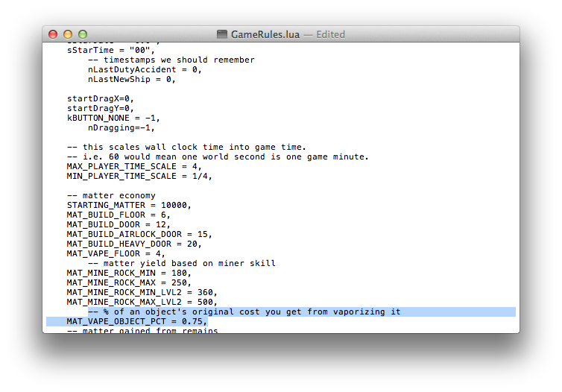Open the Edited title bar dropdown
This screenshot has height=392, width=562.
(330, 34)
